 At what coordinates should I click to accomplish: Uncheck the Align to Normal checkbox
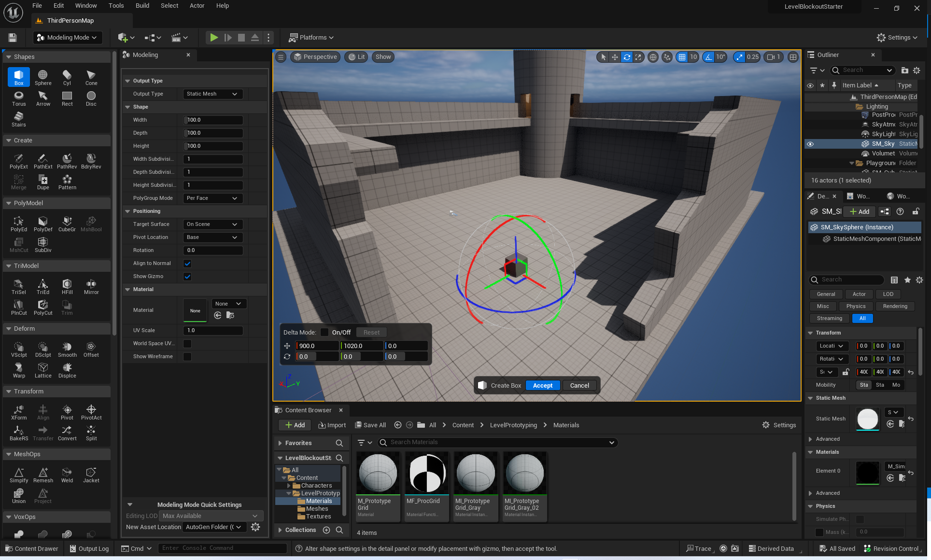(187, 264)
